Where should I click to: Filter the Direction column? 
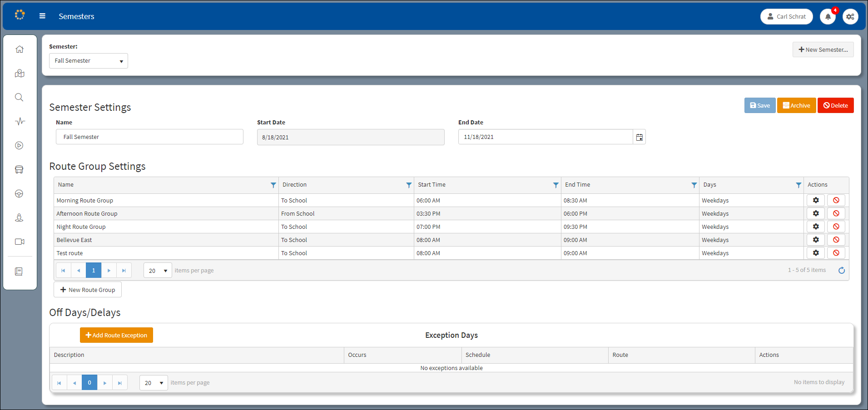409,185
